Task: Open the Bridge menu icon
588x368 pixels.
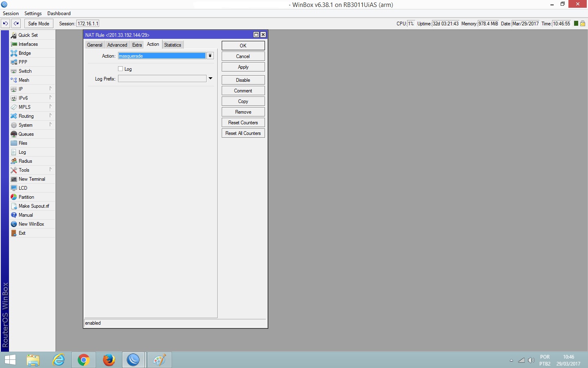Action: pyautogui.click(x=14, y=53)
